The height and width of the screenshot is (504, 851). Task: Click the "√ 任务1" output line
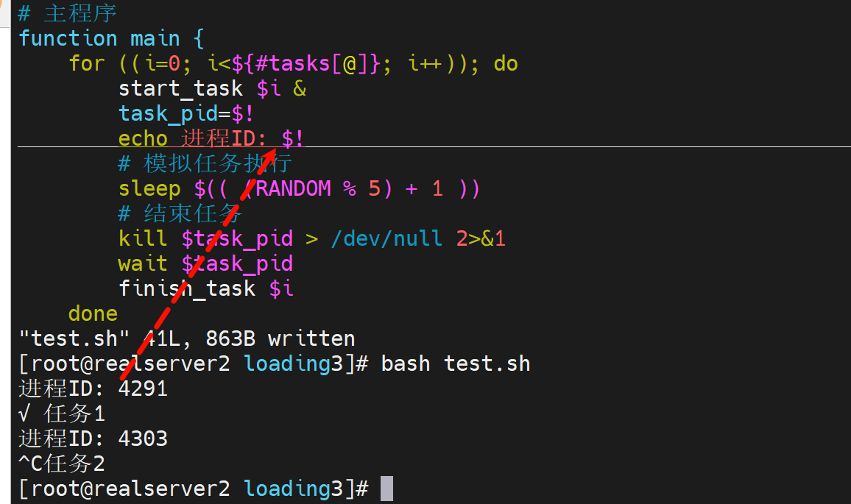pos(62,414)
